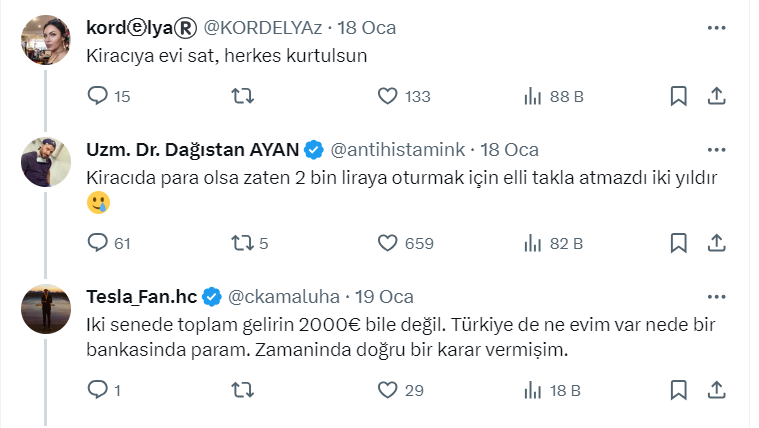Click the kordelya profile avatar

[x=44, y=38]
